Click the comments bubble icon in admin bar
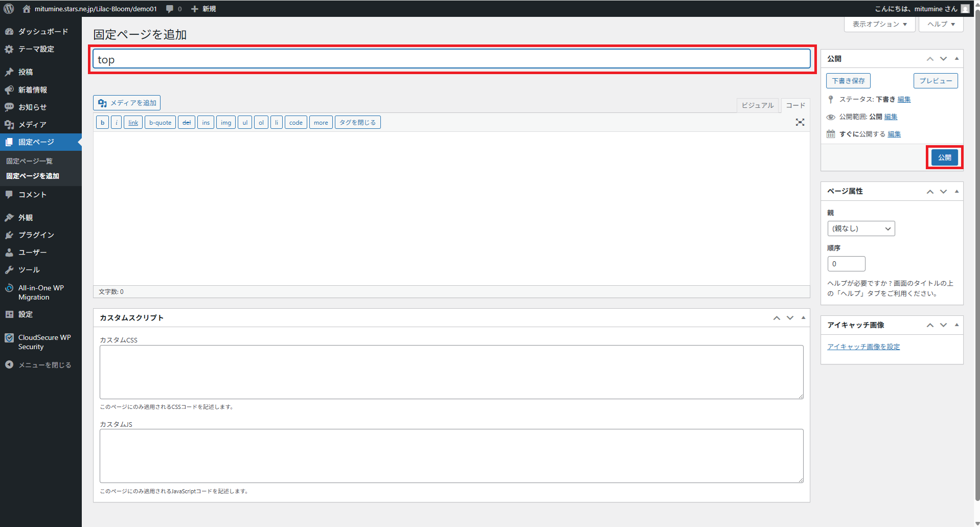The height and width of the screenshot is (527, 980). [170, 9]
